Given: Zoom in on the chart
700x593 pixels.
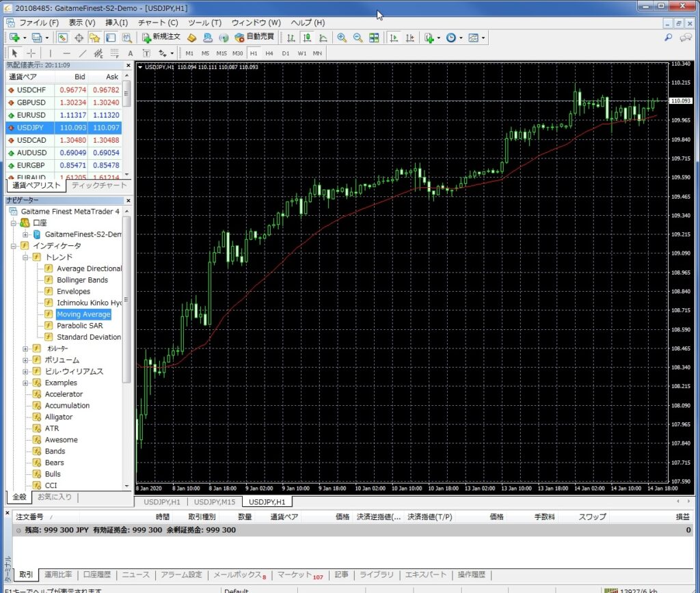Looking at the screenshot, I should (342, 38).
